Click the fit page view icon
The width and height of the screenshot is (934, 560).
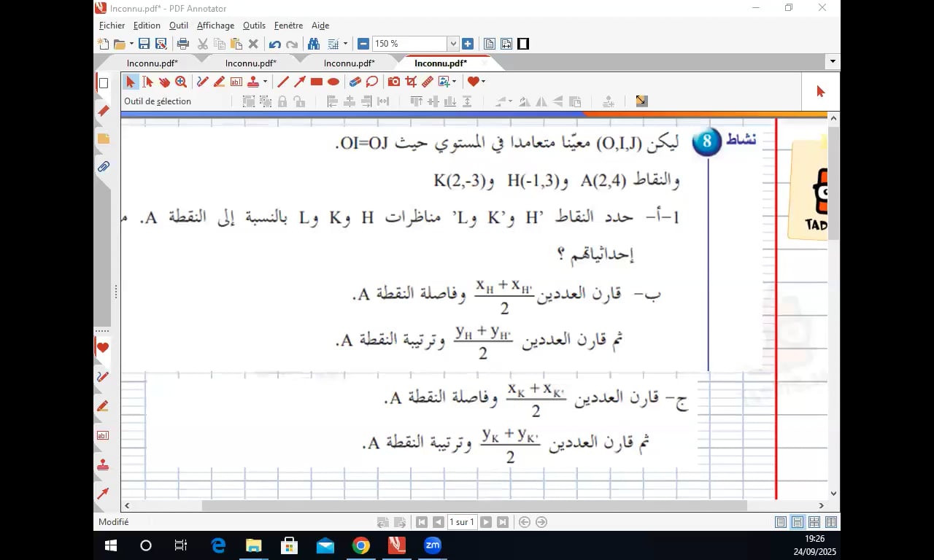[x=489, y=44]
